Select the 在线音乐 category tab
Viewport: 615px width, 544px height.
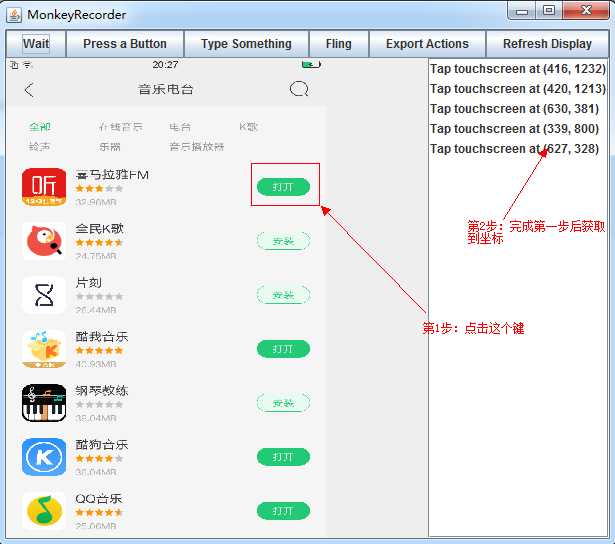tap(121, 127)
